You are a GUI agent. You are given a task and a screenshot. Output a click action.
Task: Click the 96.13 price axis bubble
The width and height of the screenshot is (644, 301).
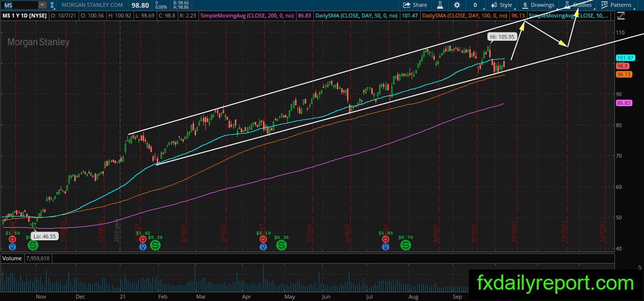pyautogui.click(x=623, y=74)
